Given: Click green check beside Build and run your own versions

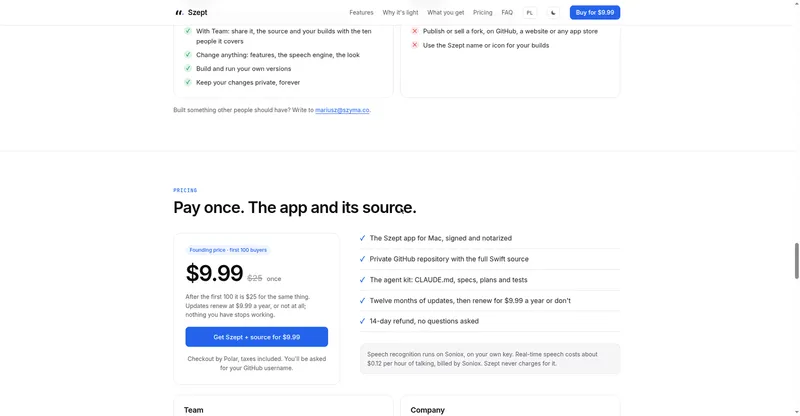Looking at the screenshot, I should coord(188,68).
